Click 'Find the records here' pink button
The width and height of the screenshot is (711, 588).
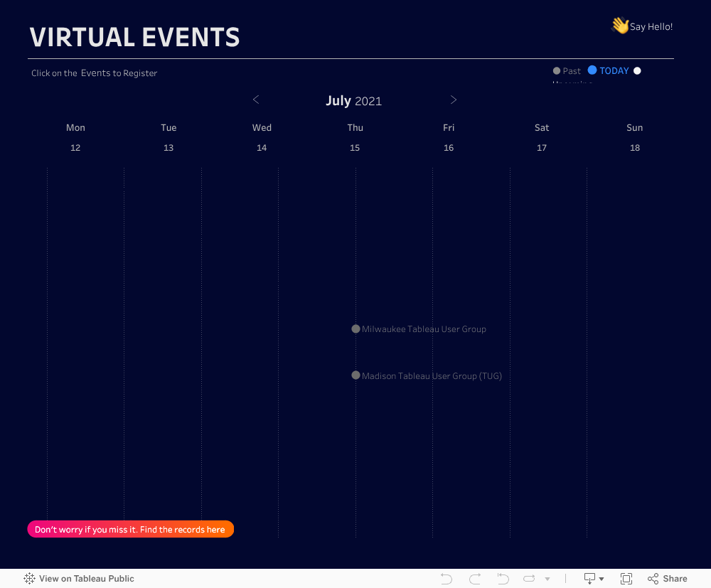click(131, 529)
